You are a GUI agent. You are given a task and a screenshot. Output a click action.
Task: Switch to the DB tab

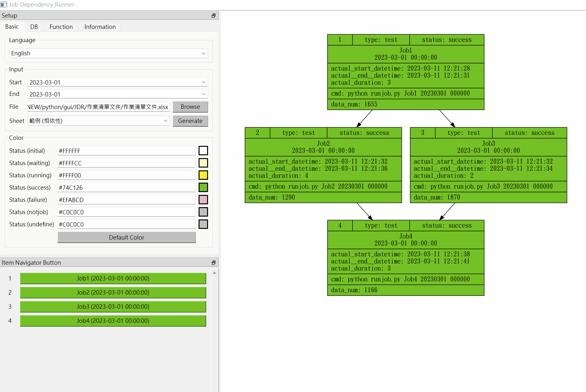[34, 27]
